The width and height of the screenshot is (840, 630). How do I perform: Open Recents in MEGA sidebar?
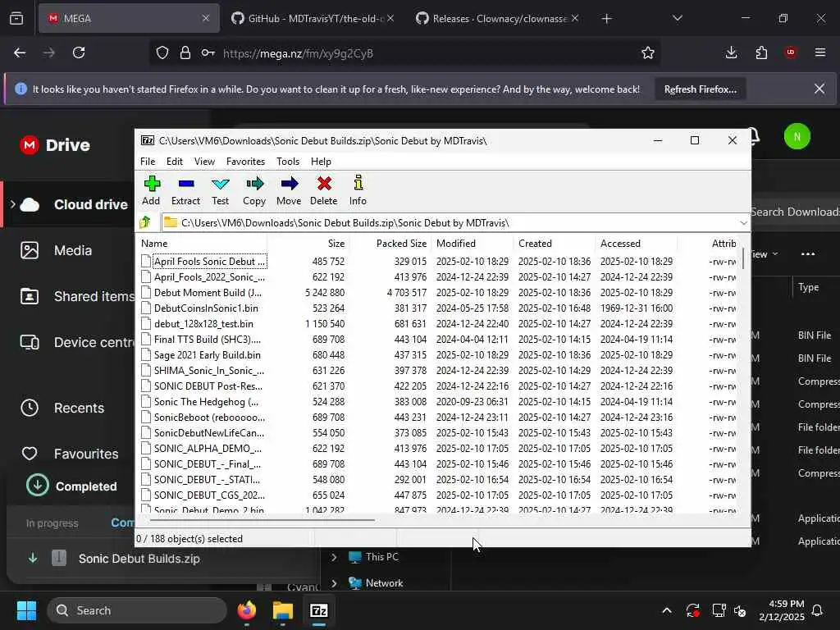point(62,408)
